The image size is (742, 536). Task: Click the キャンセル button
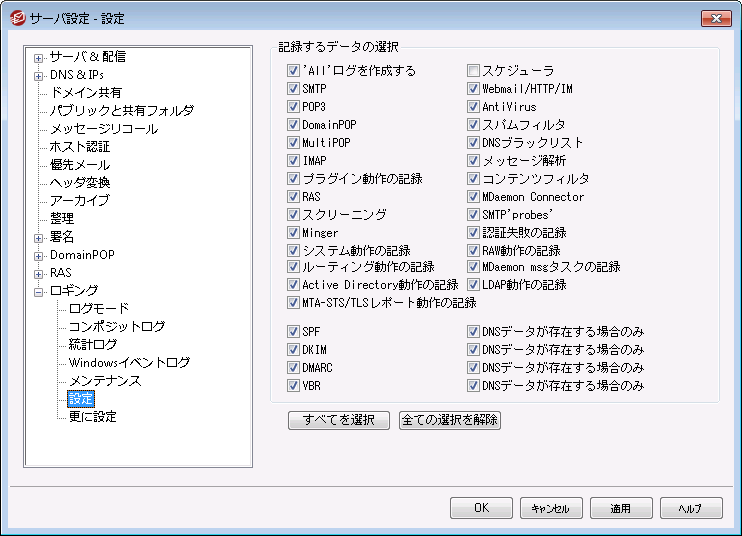(x=551, y=508)
